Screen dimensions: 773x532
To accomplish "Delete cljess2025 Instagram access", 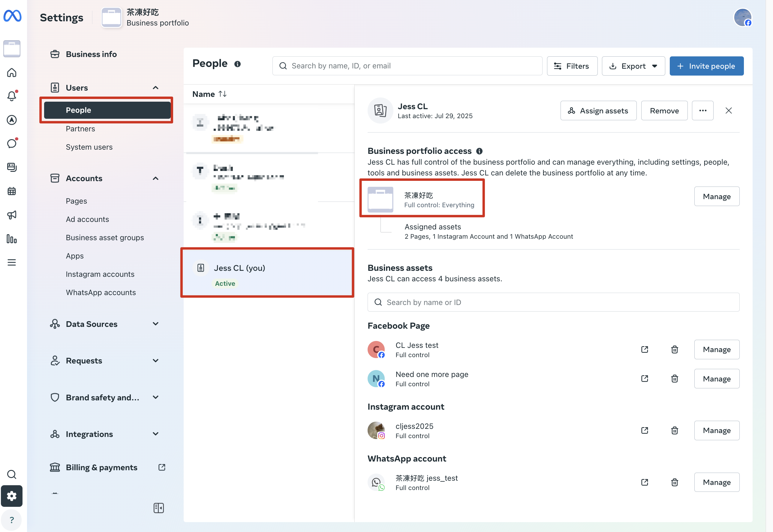I will pyautogui.click(x=674, y=430).
